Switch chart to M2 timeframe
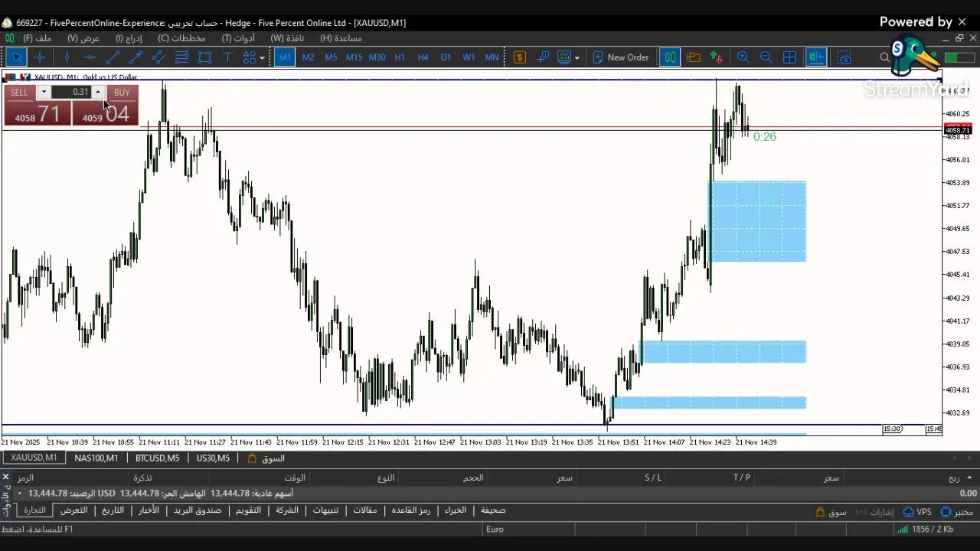The image size is (980, 551). (308, 57)
